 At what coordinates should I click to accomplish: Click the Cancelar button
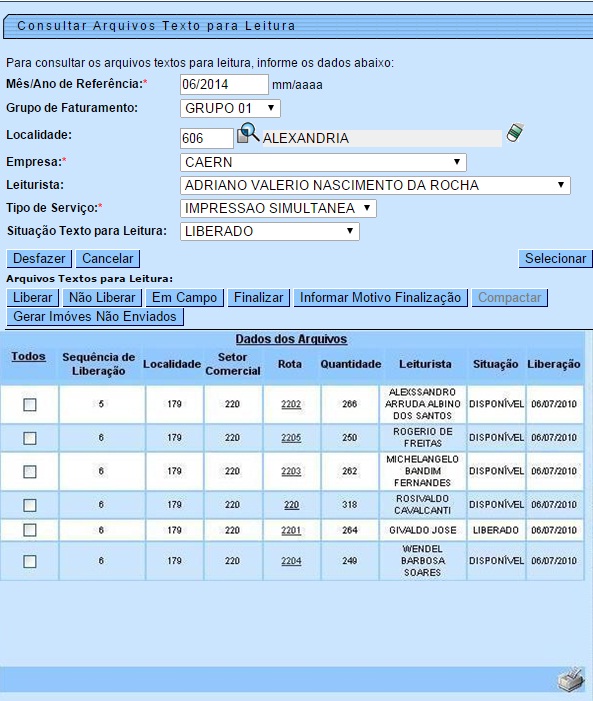108,258
